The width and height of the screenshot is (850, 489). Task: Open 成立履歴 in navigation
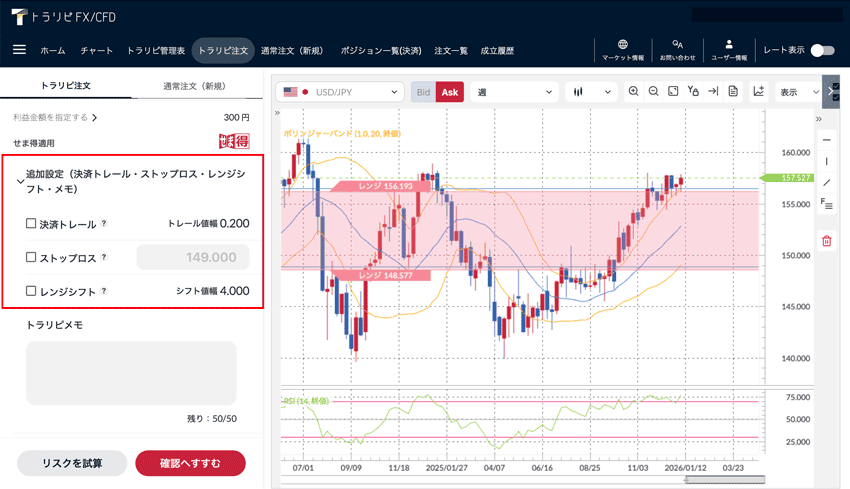click(x=497, y=50)
